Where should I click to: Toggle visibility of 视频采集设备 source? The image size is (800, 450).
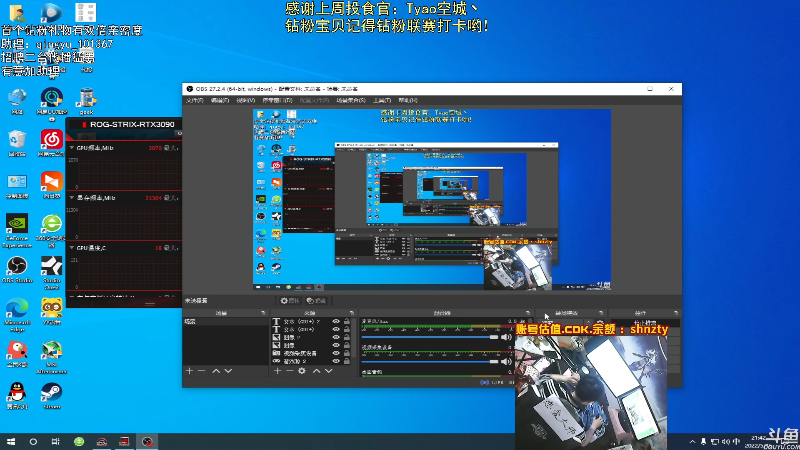pyautogui.click(x=336, y=353)
